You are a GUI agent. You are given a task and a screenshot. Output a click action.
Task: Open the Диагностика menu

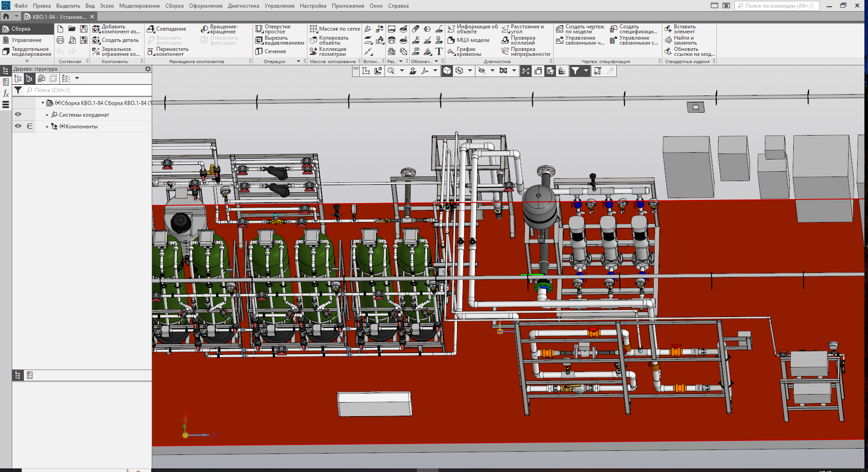[243, 6]
